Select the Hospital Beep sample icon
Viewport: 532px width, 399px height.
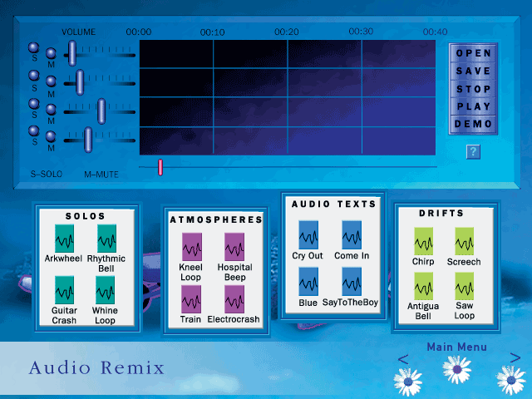click(234, 247)
